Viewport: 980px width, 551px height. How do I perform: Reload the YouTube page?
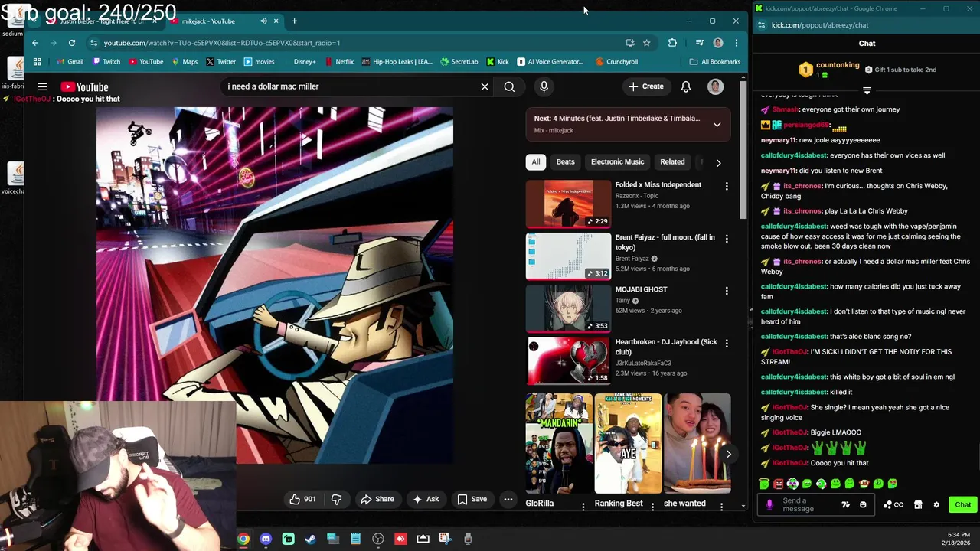(72, 43)
